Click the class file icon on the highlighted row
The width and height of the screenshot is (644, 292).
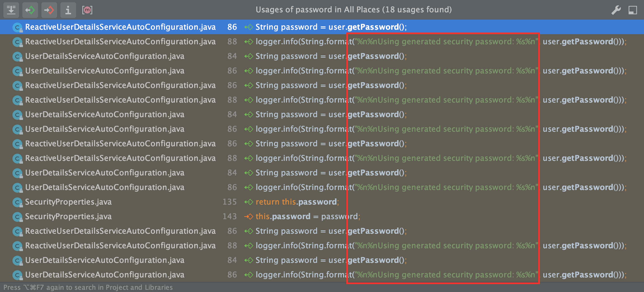(x=17, y=27)
